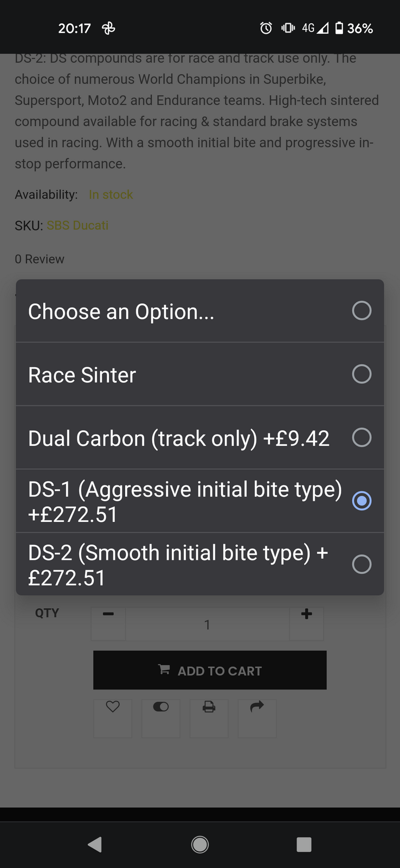Tap the wishlist heart icon
This screenshot has height=868, width=400.
pos(113,707)
